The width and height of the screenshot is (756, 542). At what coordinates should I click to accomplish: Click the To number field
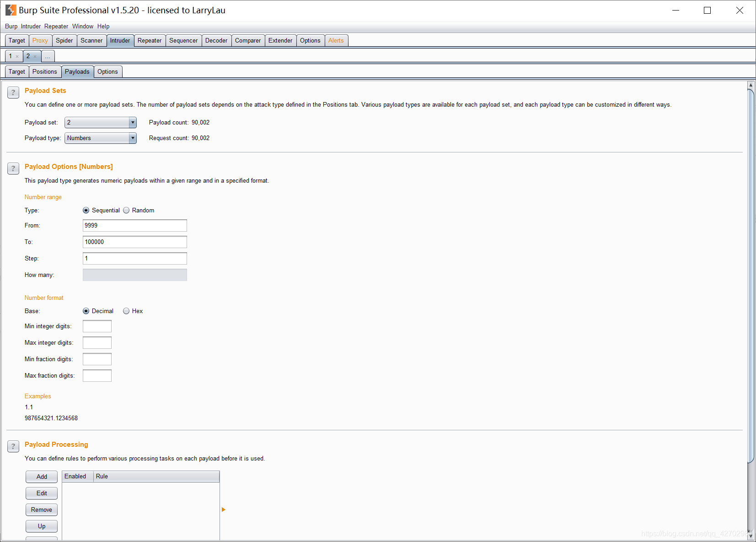tap(135, 242)
